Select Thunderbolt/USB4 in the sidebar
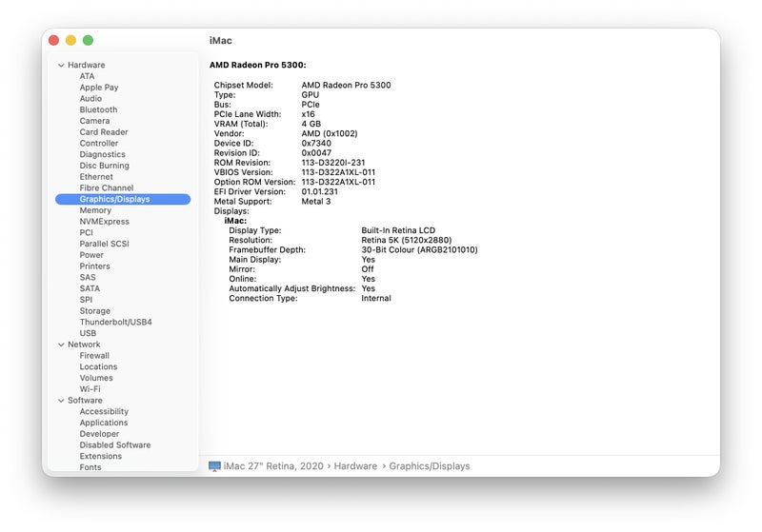The image size is (762, 532). pos(115,322)
